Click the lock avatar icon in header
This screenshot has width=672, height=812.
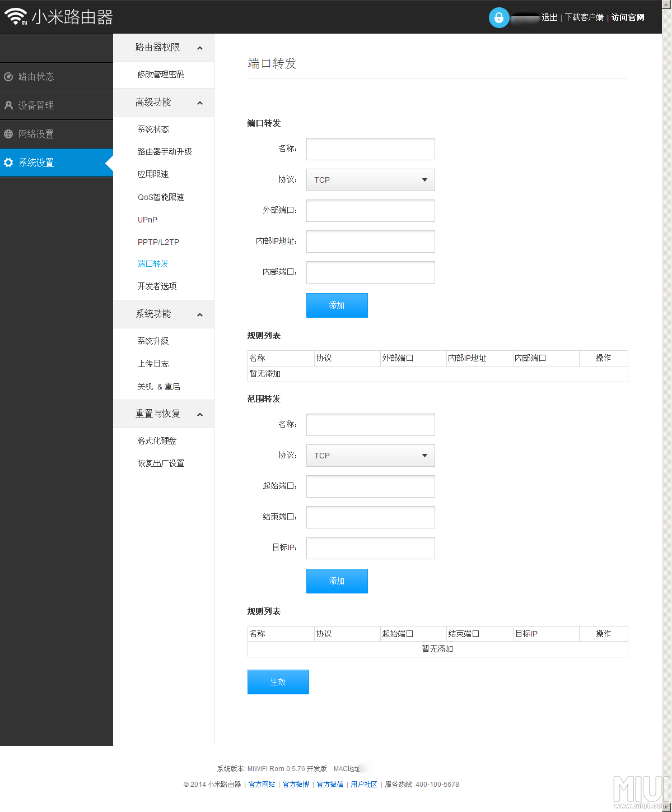click(498, 17)
